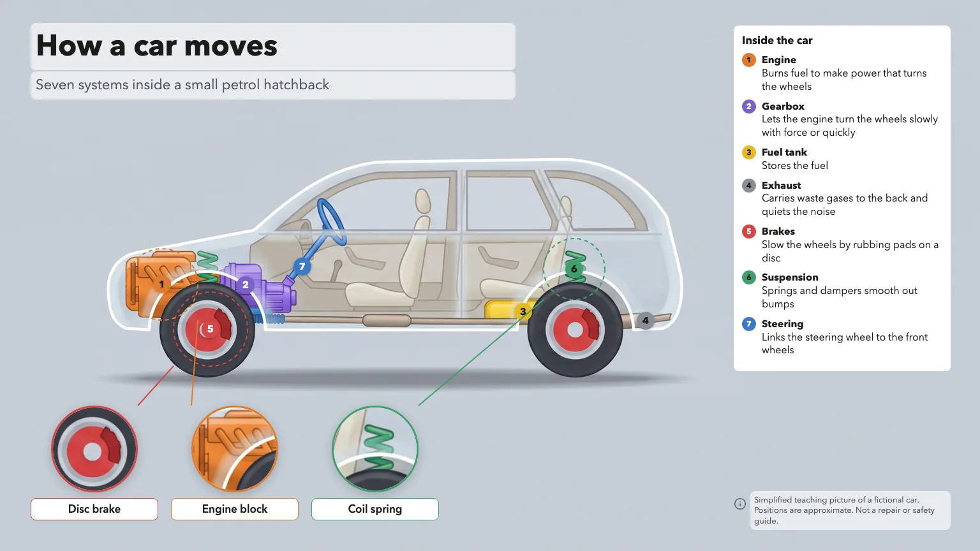Open the disc brake close-up circle
The width and height of the screenshot is (980, 551).
coord(94,449)
